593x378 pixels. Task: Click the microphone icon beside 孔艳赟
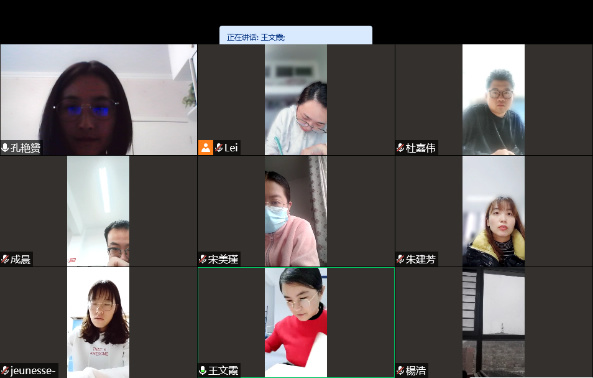click(x=5, y=147)
